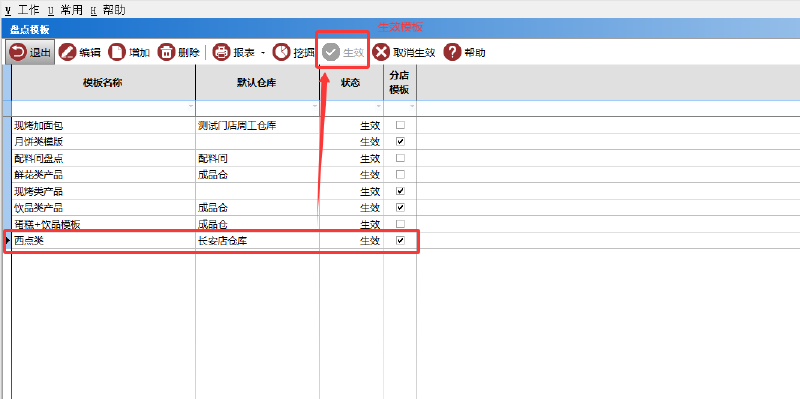Click the 编辑 (edit) pencil button

pos(80,52)
